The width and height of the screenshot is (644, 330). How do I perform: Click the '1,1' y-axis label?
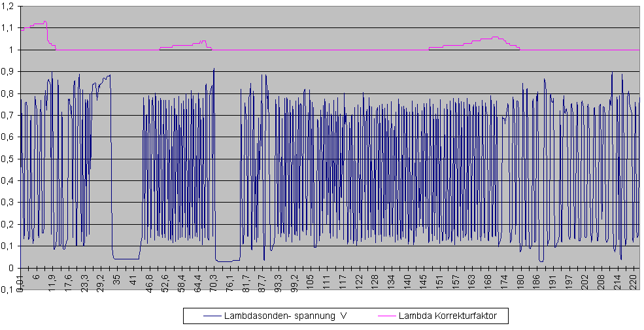tap(8, 28)
